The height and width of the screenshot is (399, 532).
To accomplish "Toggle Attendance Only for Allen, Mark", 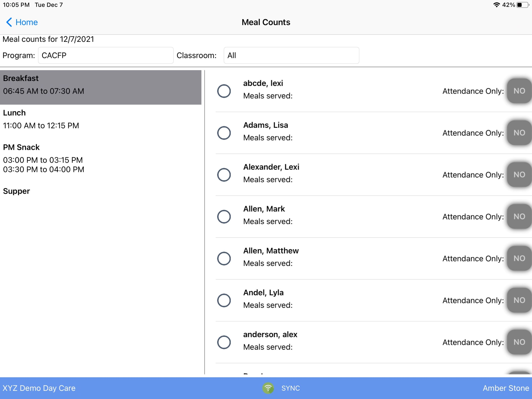I will [519, 216].
